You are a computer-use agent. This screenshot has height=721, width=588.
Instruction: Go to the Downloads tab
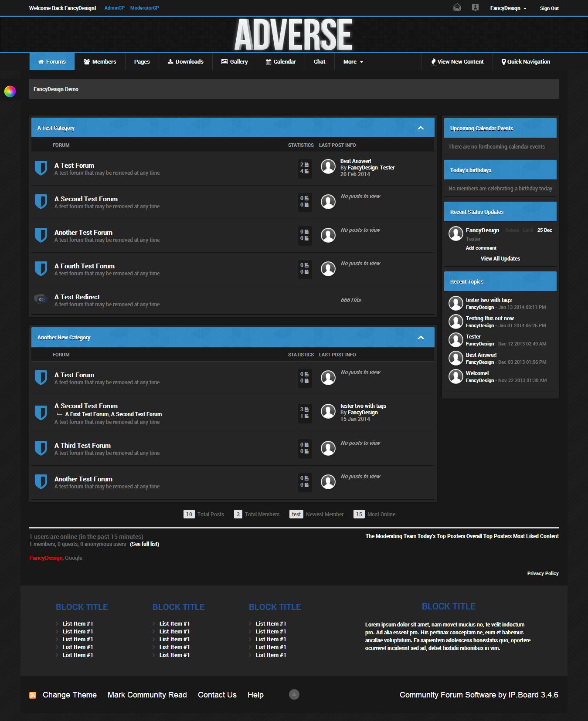point(185,62)
